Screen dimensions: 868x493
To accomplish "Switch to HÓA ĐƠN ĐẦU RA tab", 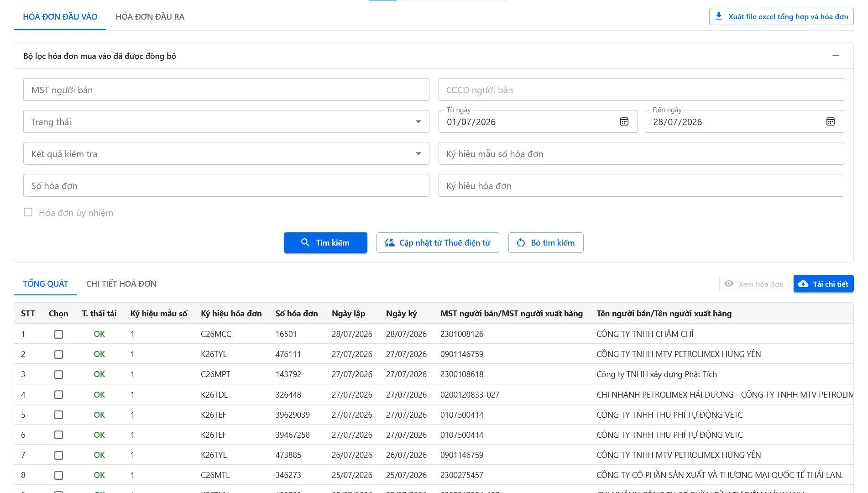I will coord(150,17).
